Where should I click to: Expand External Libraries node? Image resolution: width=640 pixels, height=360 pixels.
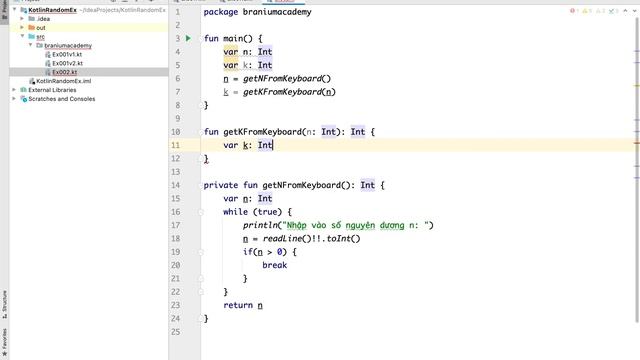click(x=15, y=89)
